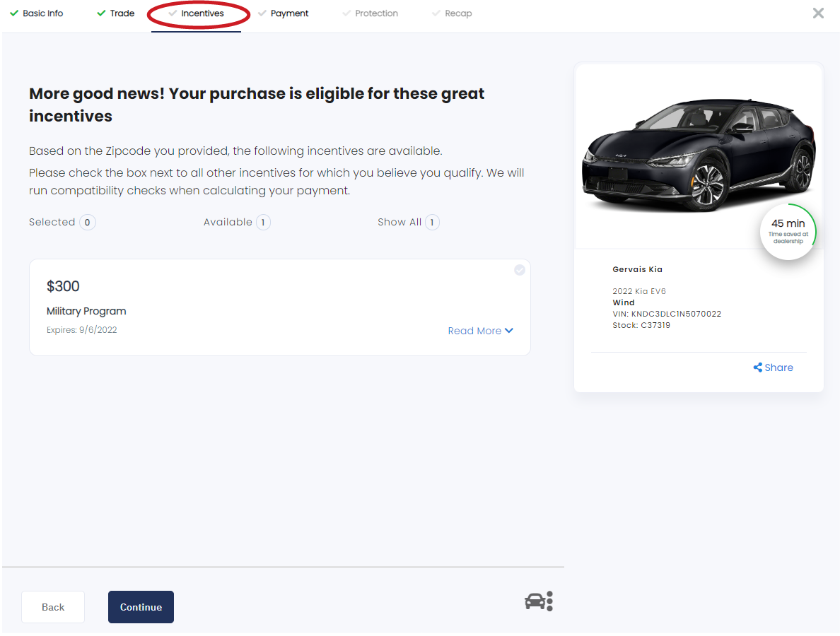The image size is (840, 636).
Task: Click the Gervais Kia dealer name
Action: [x=638, y=269]
